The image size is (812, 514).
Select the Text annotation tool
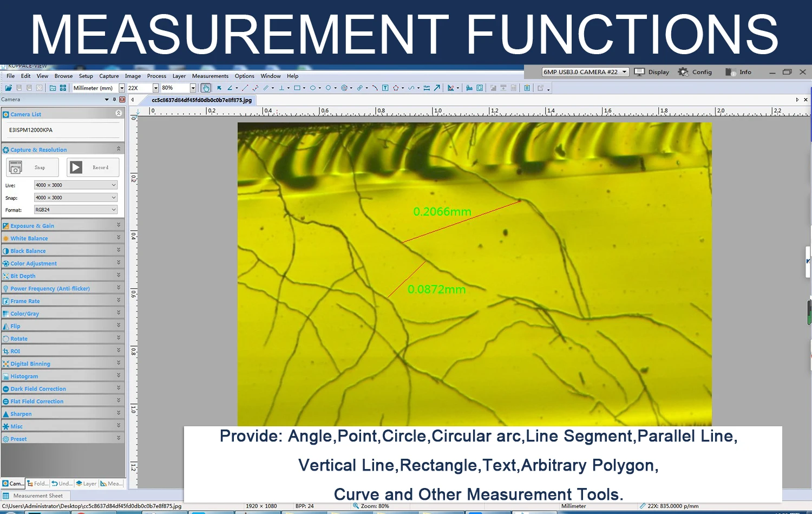point(385,88)
